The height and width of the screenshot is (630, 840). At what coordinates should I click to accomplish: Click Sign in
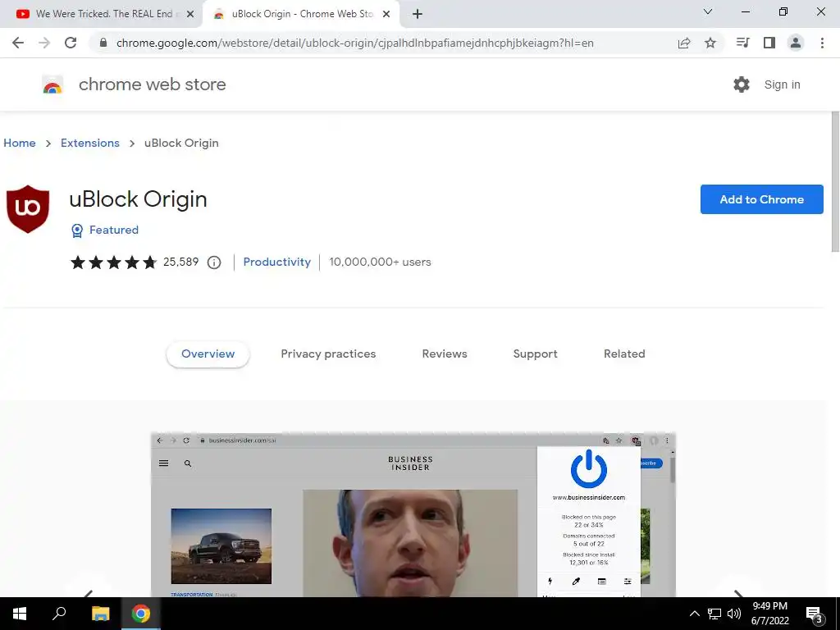pyautogui.click(x=782, y=84)
